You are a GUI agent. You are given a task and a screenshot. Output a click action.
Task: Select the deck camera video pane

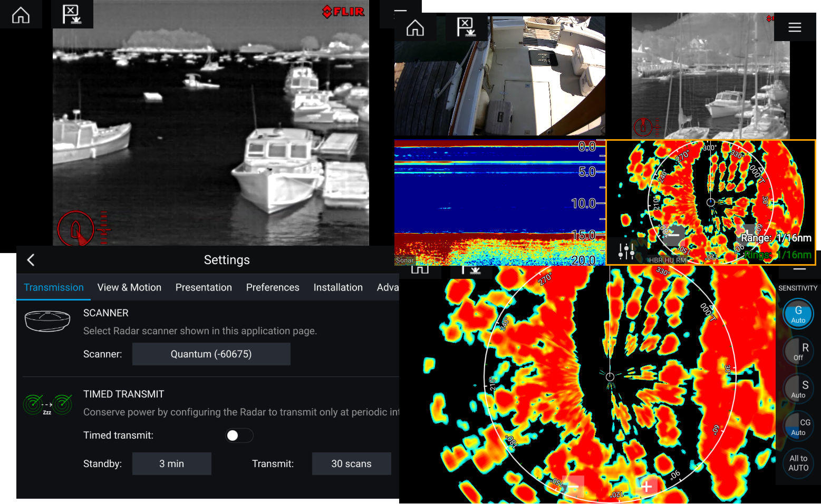tap(500, 76)
